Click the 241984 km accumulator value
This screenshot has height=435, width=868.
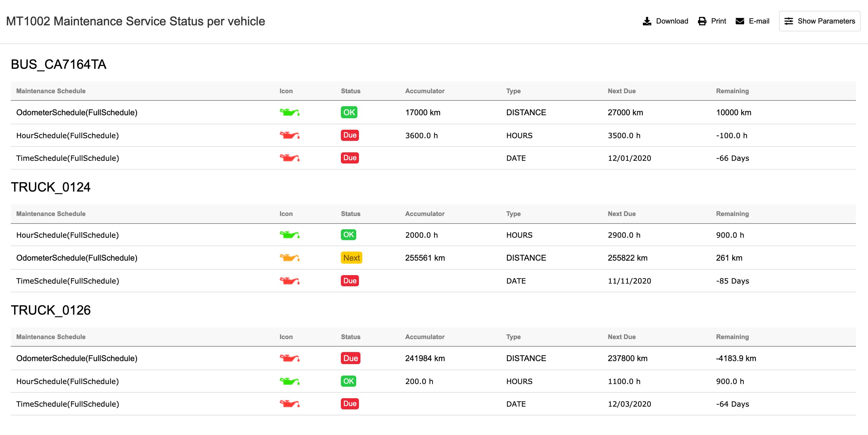[x=425, y=358]
